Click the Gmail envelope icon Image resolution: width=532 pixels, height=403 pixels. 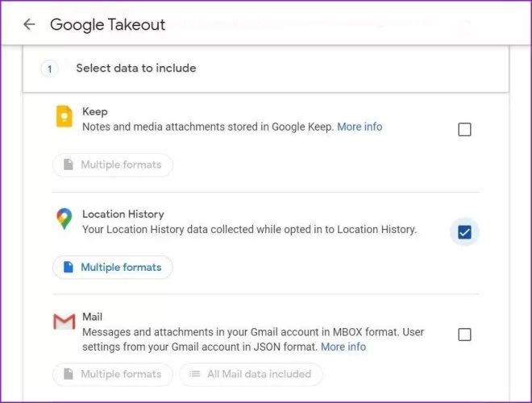pos(64,322)
